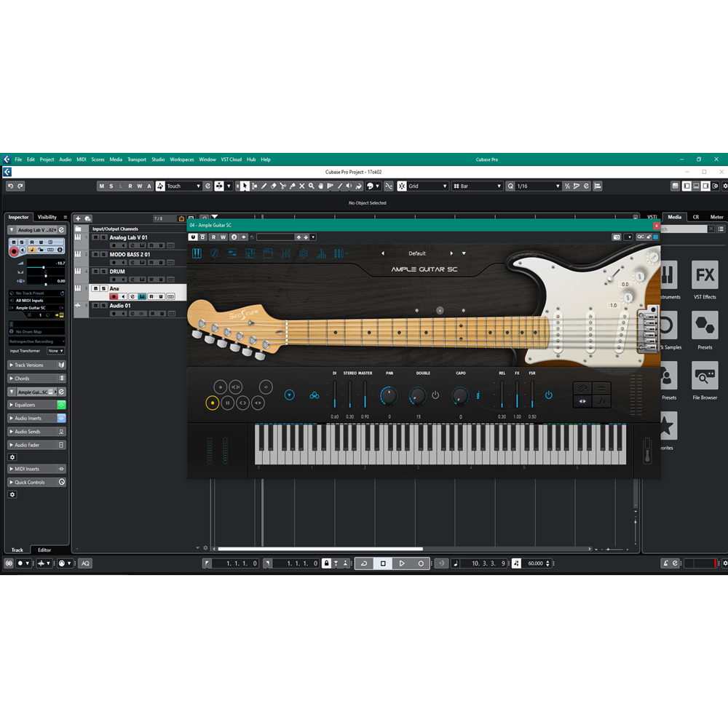Toggle FX power switch in Ample Guitar
Image resolution: width=728 pixels, height=728 pixels.
click(x=549, y=395)
